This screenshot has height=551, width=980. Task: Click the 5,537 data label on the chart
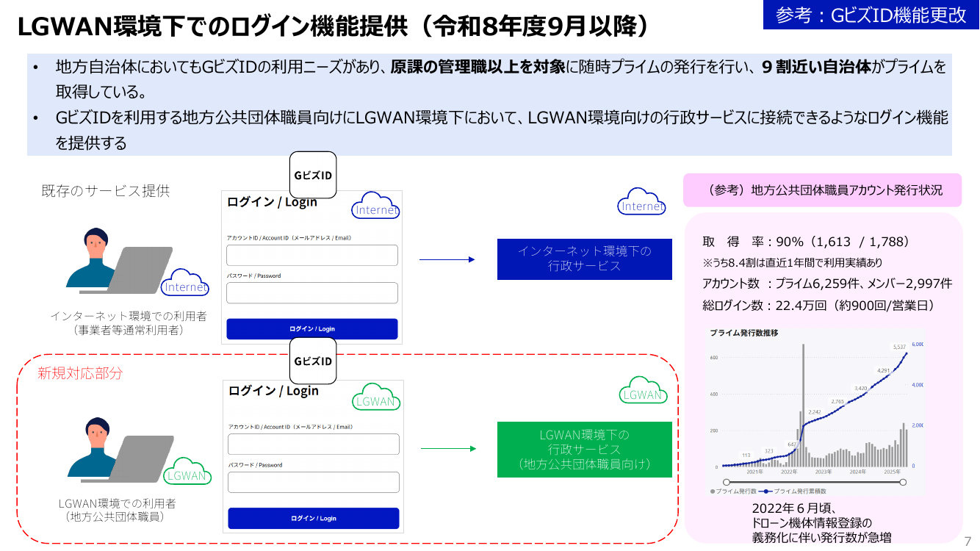[899, 347]
